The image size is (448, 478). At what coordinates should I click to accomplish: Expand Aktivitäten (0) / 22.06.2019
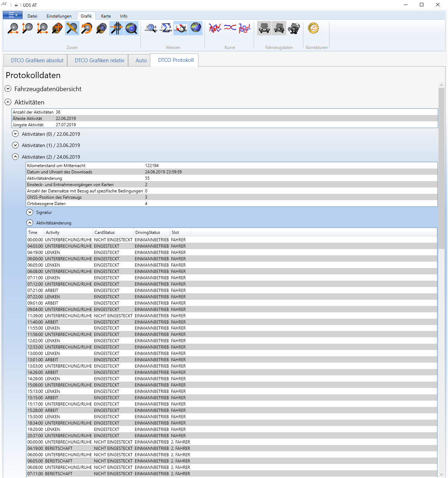click(x=15, y=134)
